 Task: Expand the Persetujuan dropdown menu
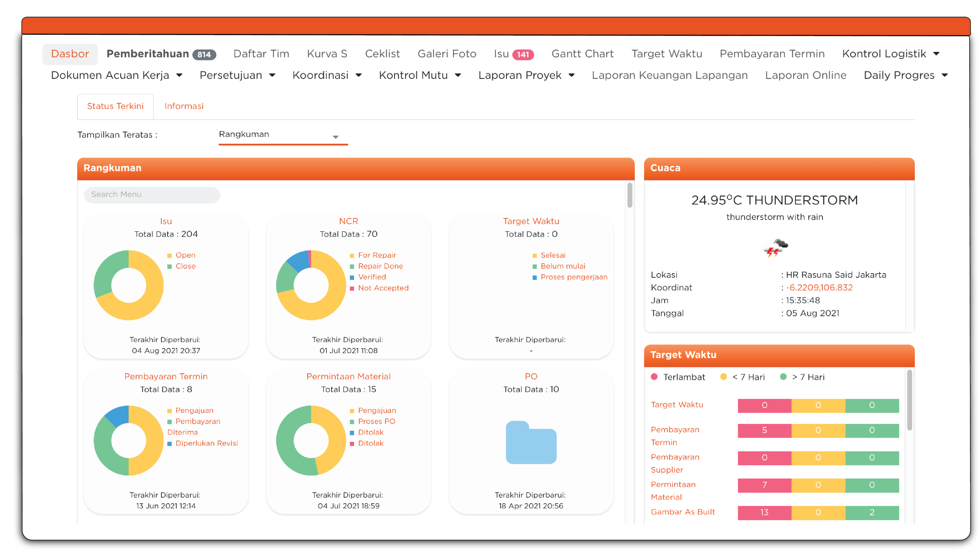pos(237,75)
